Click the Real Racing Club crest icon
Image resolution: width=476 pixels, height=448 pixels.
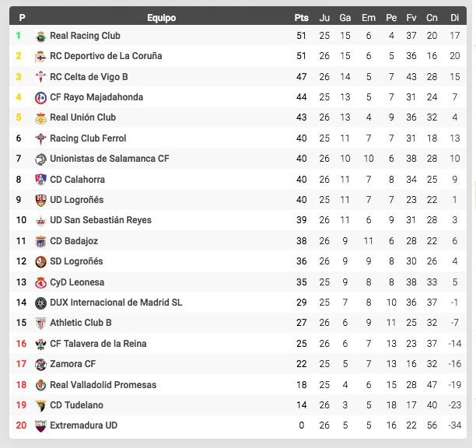coord(40,37)
